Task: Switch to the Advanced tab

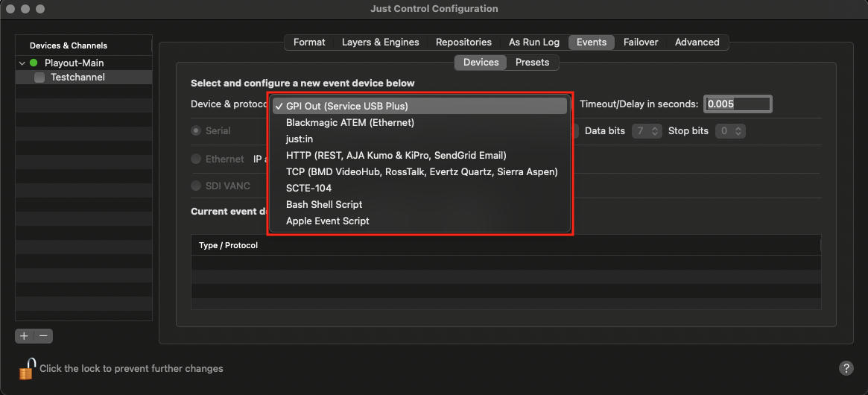Action: 697,42
